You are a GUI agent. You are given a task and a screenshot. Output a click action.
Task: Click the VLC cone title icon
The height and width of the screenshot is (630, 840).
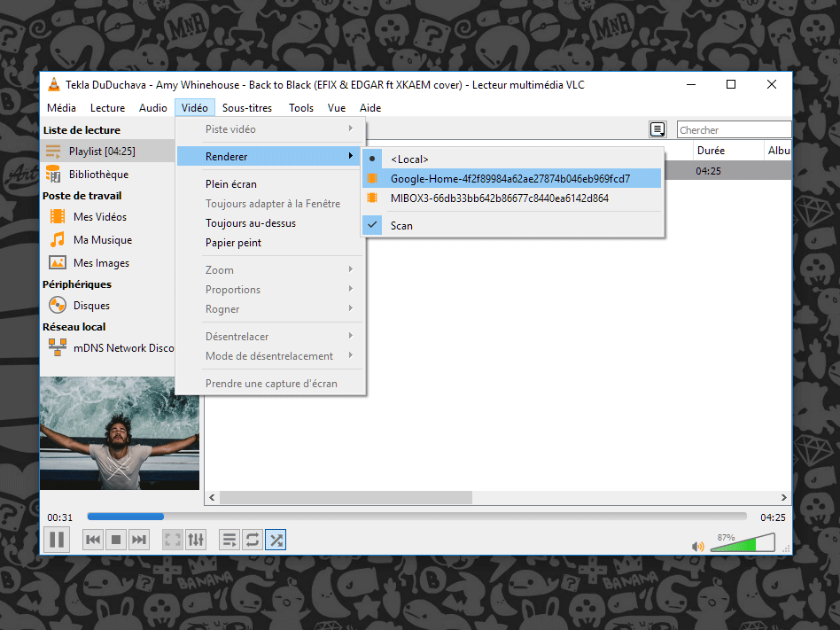click(53, 84)
